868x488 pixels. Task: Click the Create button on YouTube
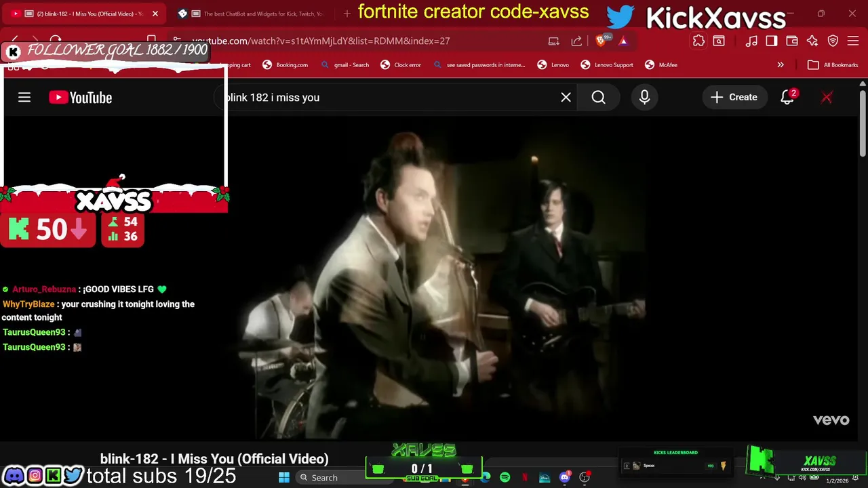coord(734,98)
